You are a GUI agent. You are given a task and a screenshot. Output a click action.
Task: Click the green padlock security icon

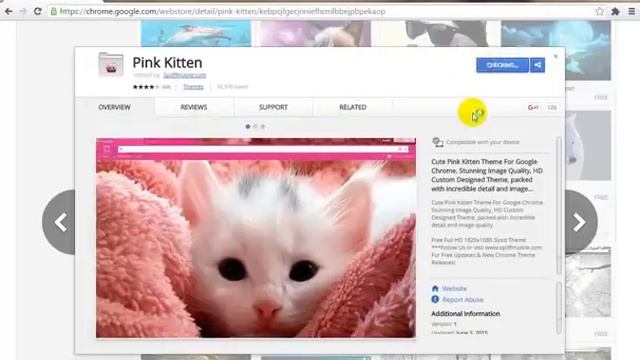pos(53,11)
